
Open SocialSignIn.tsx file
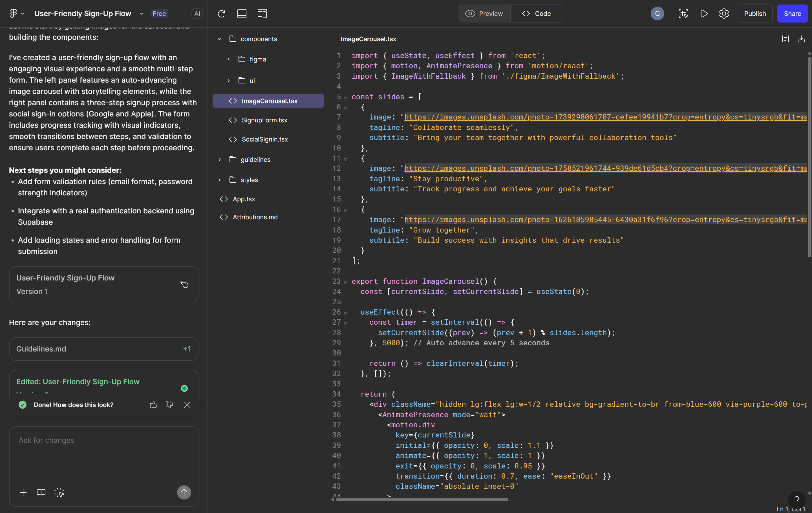[x=268, y=139]
